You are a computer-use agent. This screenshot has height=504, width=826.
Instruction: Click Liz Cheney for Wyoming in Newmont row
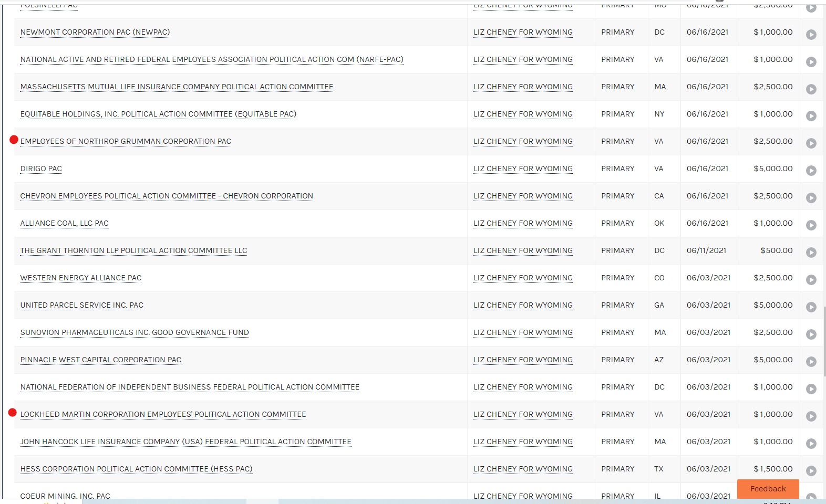click(x=523, y=32)
